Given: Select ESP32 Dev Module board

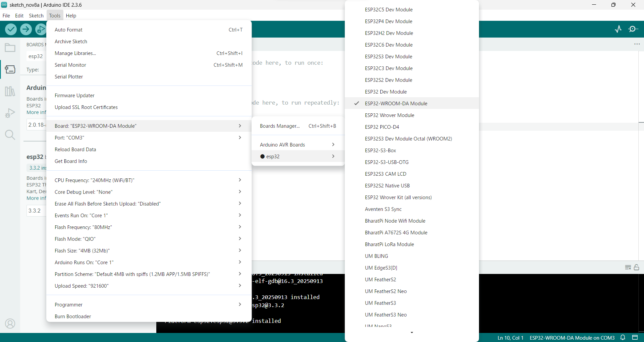Looking at the screenshot, I should [x=412, y=92].
